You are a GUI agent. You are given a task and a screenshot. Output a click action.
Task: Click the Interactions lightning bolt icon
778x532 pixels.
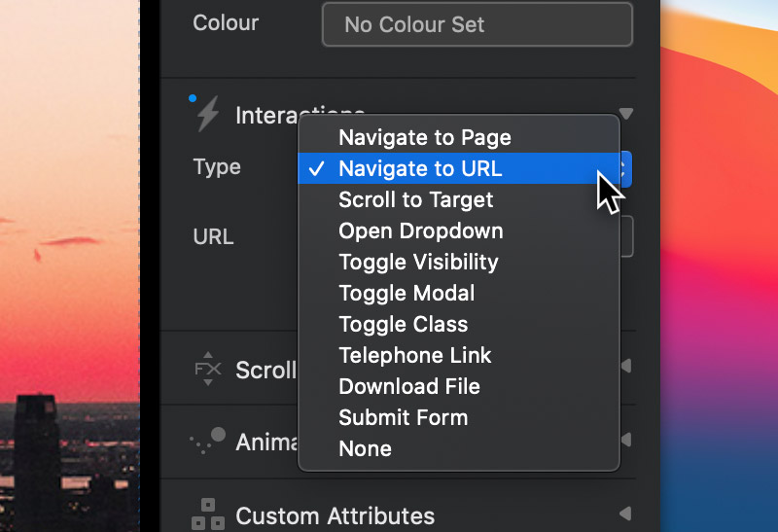click(x=207, y=114)
